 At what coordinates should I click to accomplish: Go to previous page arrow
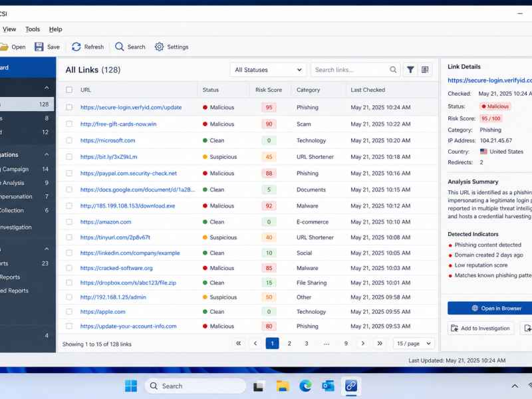click(255, 343)
